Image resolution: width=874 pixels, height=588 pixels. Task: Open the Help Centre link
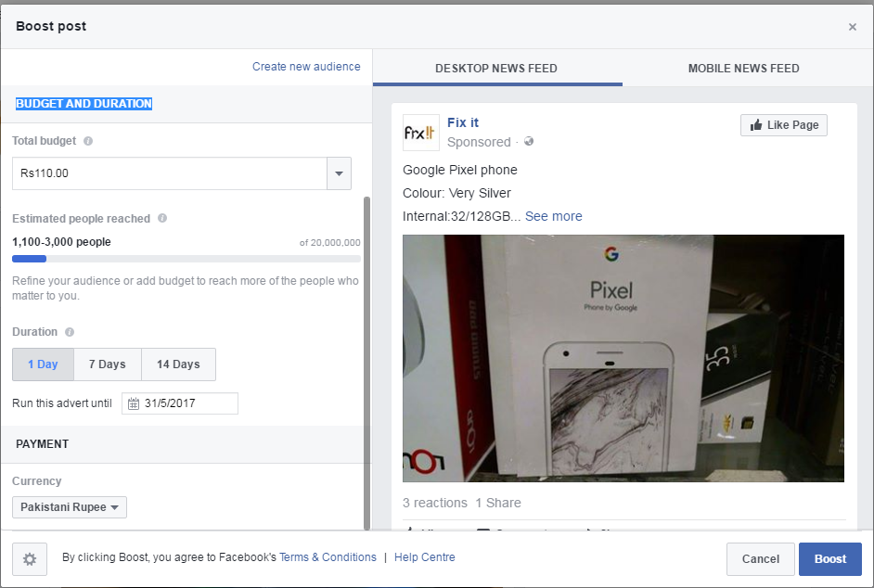click(x=425, y=557)
